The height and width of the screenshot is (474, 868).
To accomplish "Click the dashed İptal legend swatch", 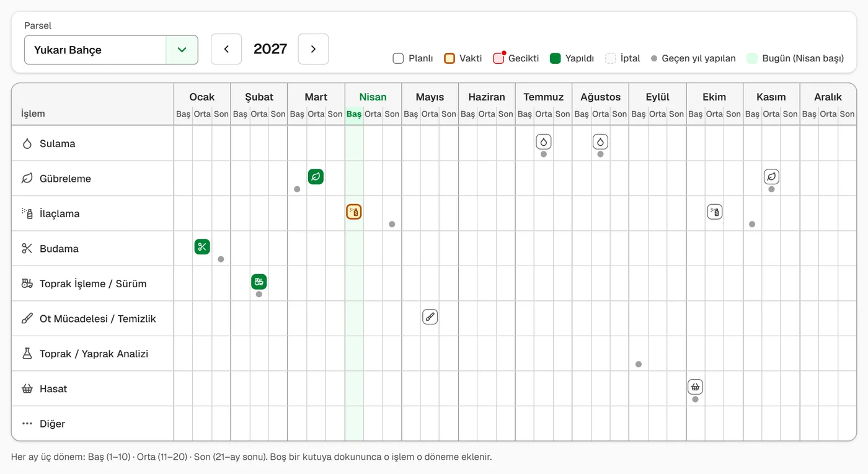I will click(x=611, y=58).
